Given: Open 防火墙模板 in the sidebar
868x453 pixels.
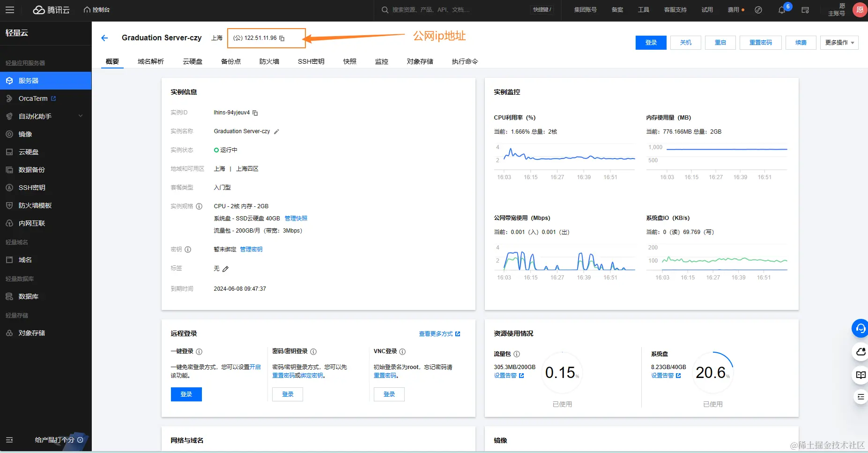Looking at the screenshot, I should (46, 205).
